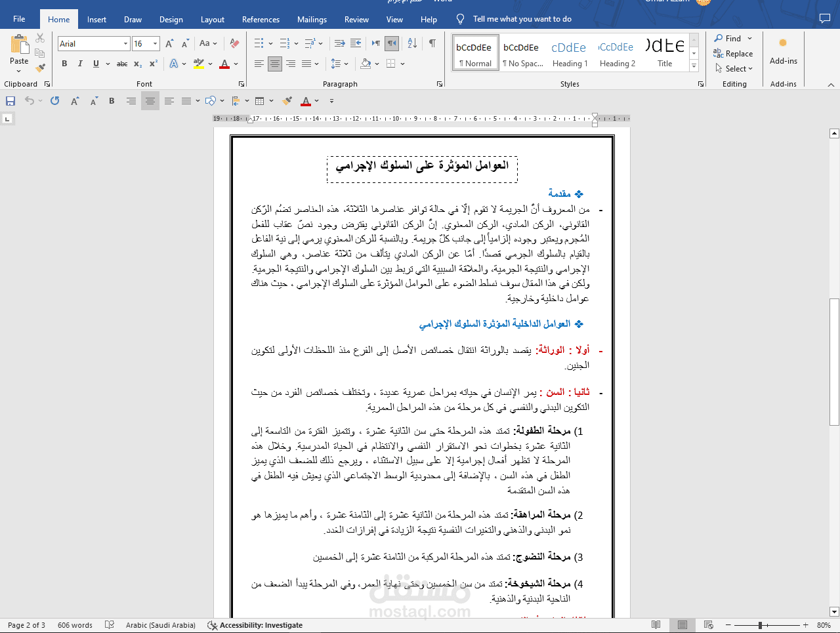Image resolution: width=840 pixels, height=633 pixels.
Task: Apply ribbon strikethrough formatting
Action: (x=122, y=64)
